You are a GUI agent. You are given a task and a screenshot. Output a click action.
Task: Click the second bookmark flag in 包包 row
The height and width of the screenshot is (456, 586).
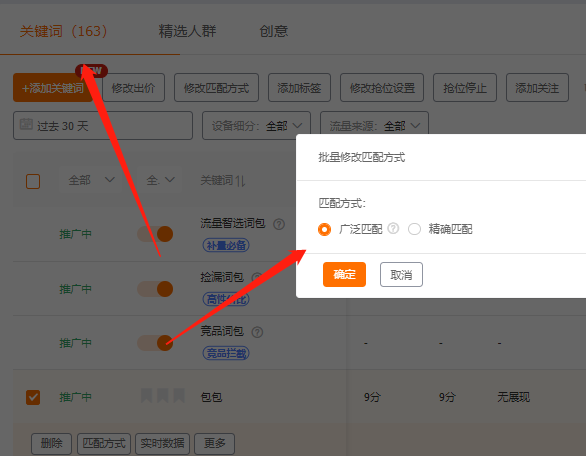coord(163,395)
